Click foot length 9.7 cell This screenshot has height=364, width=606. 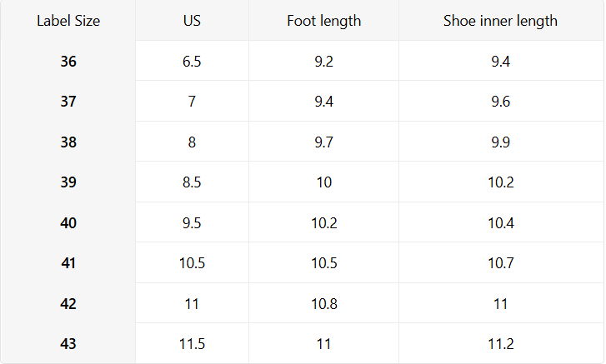(323, 142)
